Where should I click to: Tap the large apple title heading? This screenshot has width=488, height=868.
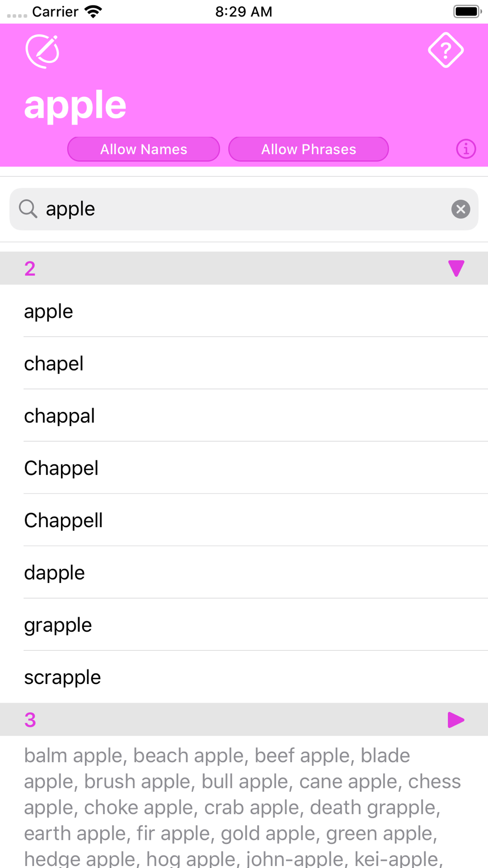[x=75, y=105]
